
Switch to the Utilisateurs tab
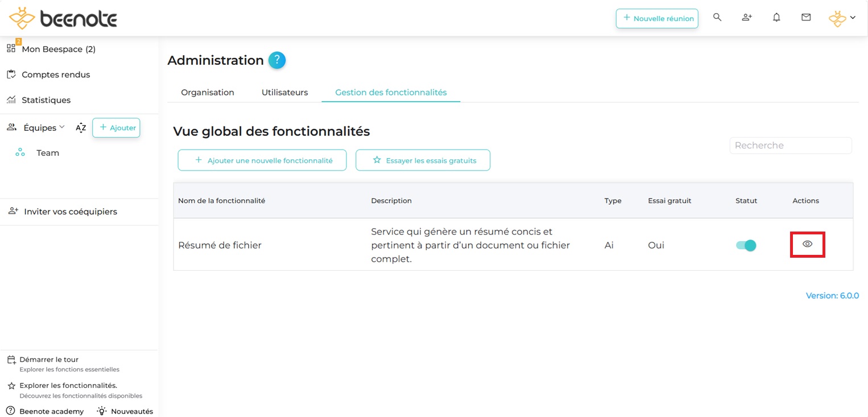[x=284, y=92]
